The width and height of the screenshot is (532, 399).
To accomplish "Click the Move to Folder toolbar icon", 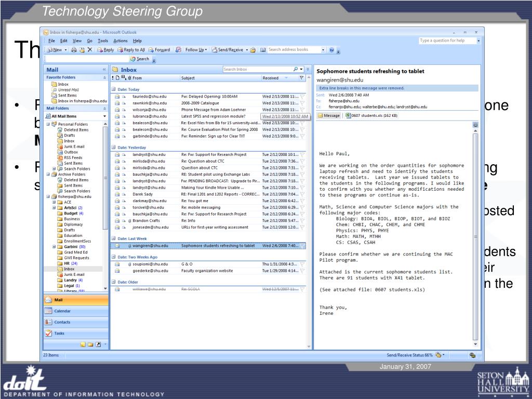I will tap(82, 50).
